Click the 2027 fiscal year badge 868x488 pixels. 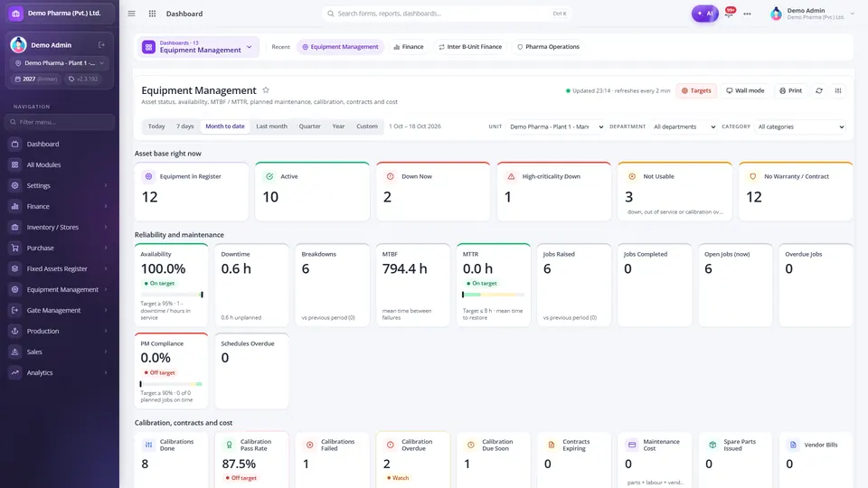click(x=35, y=80)
